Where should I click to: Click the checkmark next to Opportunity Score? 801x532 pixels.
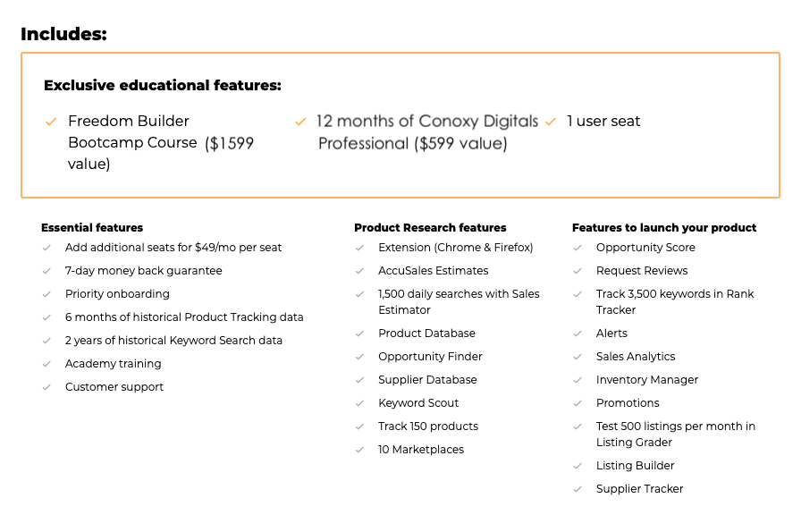pyautogui.click(x=578, y=248)
